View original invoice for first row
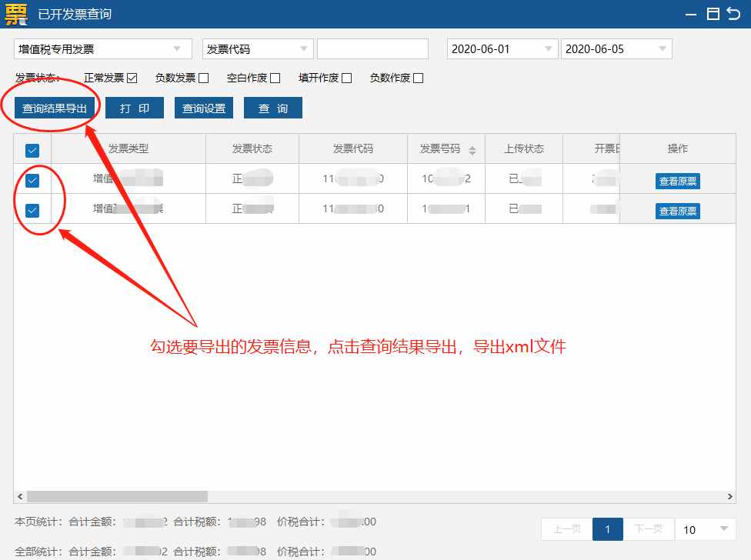 (x=678, y=181)
